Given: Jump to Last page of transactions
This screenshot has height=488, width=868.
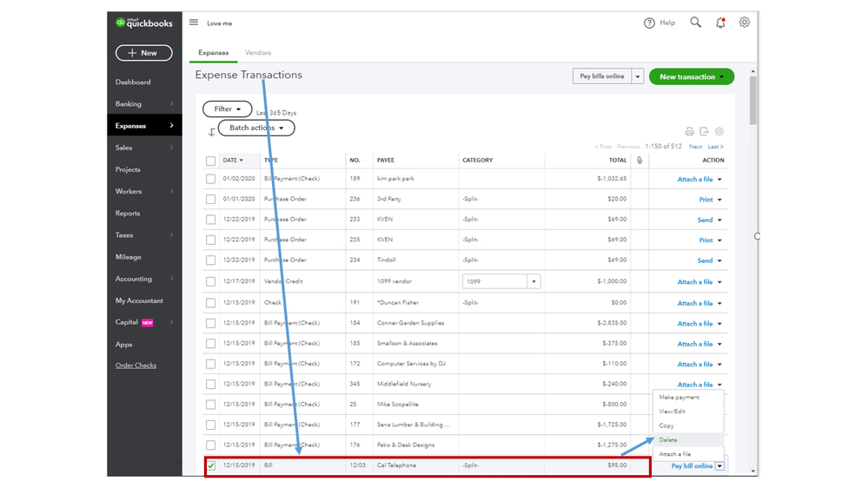Looking at the screenshot, I should (x=715, y=147).
